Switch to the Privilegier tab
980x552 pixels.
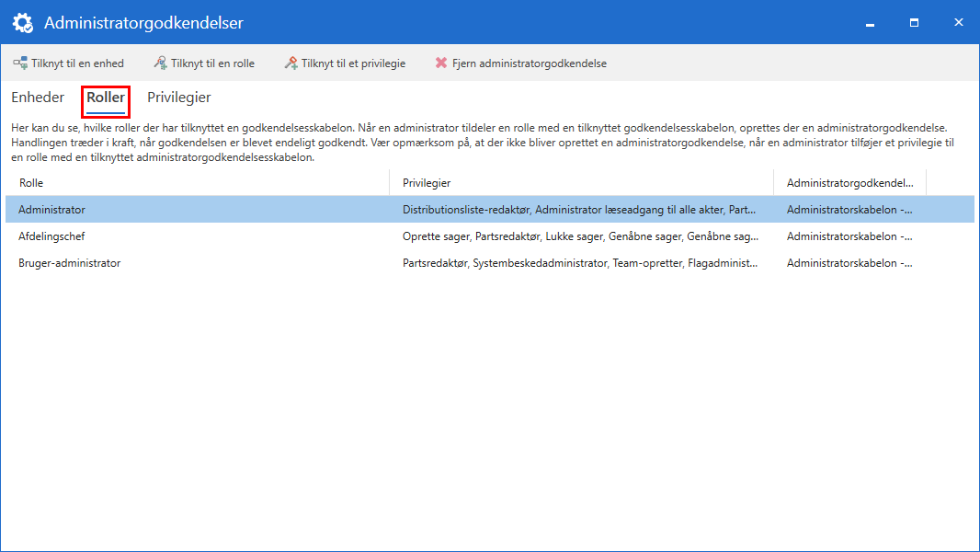click(178, 98)
